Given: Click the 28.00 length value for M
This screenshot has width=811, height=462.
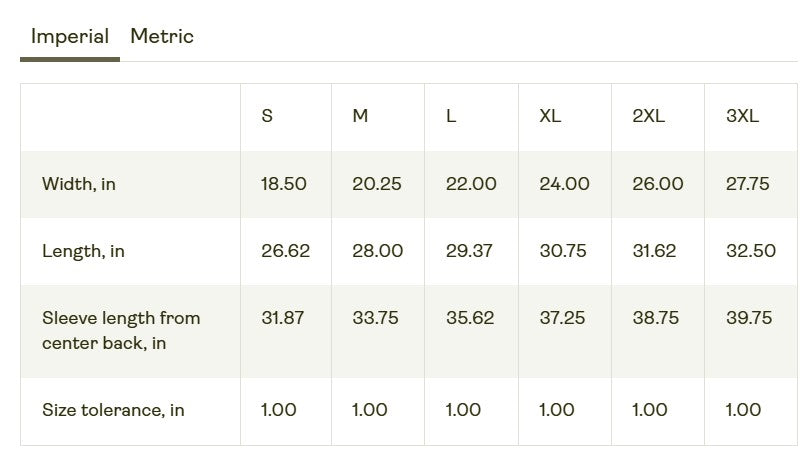Looking at the screenshot, I should (378, 251).
